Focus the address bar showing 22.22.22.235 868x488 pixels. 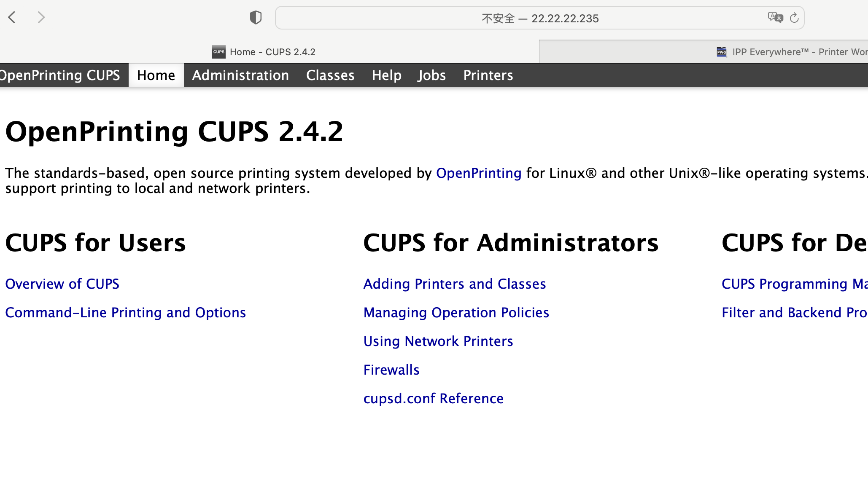tap(540, 18)
